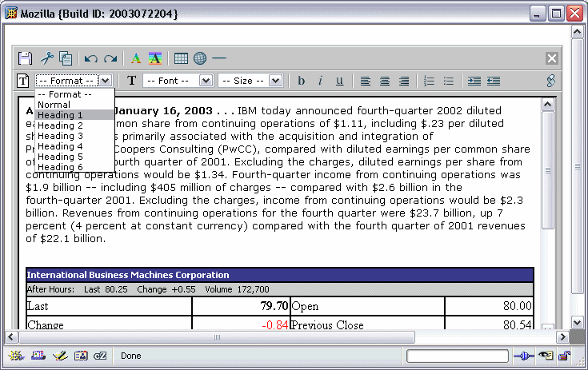The image size is (588, 370).
Task: Align text to the left
Action: tap(366, 81)
